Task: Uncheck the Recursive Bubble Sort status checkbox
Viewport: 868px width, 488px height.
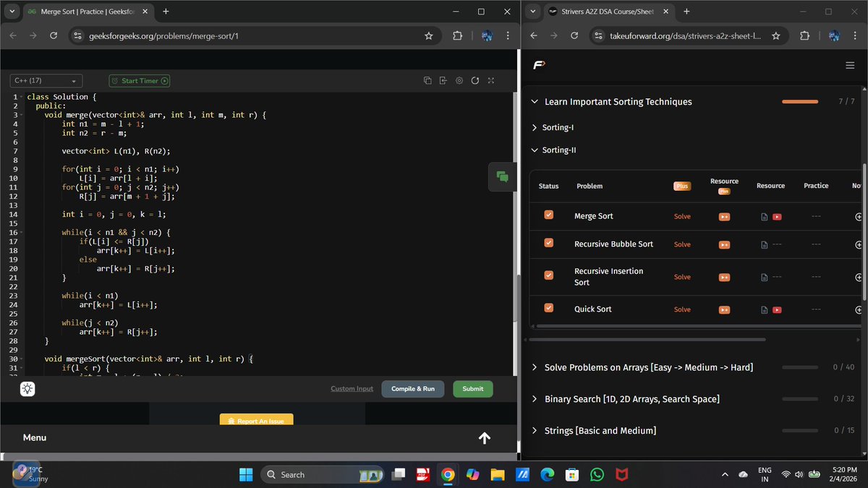Action: coord(548,244)
